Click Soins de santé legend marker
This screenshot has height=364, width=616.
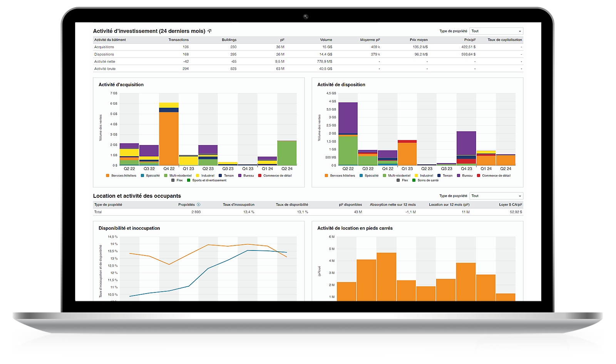pos(414,180)
